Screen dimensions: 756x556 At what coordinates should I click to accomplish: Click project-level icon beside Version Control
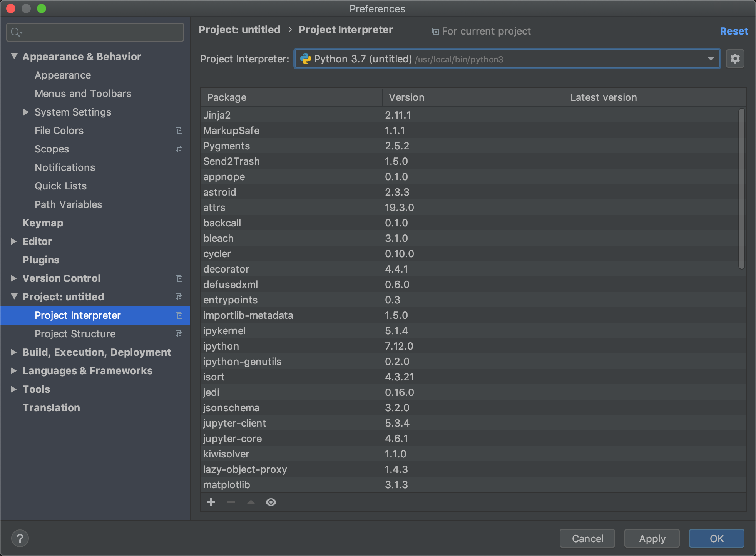click(x=179, y=278)
